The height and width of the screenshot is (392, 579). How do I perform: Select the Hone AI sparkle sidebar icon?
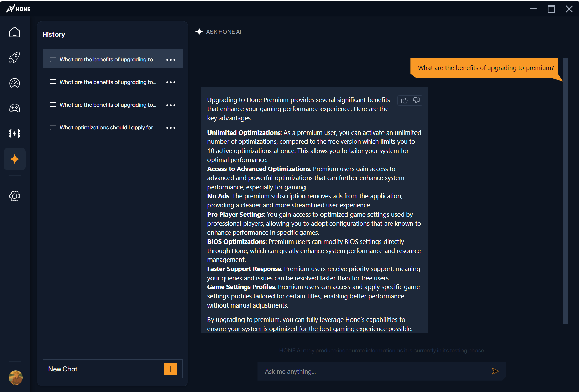point(15,159)
